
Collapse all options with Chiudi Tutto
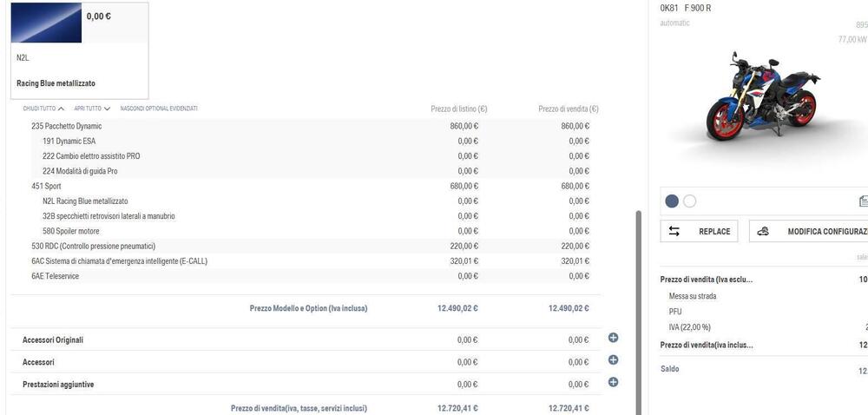(x=43, y=109)
